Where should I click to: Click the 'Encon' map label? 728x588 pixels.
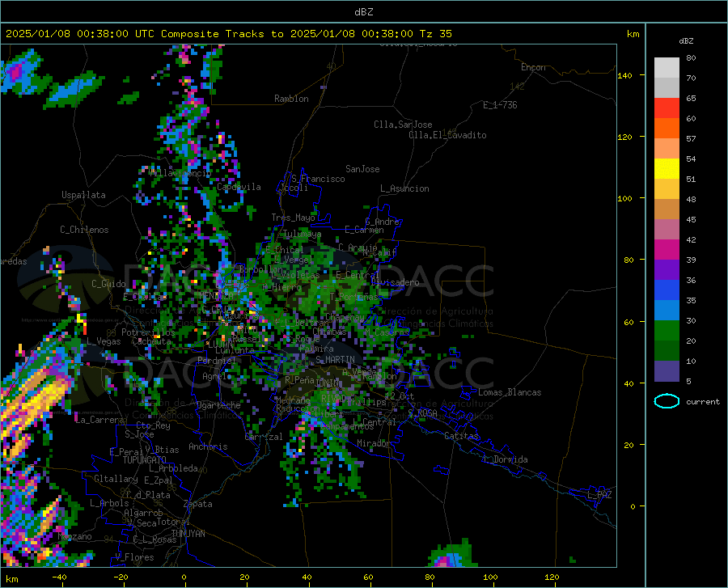(x=533, y=67)
